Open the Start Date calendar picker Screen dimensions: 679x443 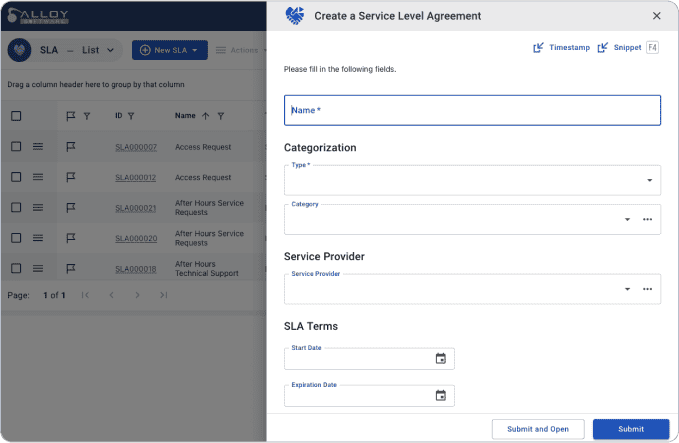[x=440, y=359]
